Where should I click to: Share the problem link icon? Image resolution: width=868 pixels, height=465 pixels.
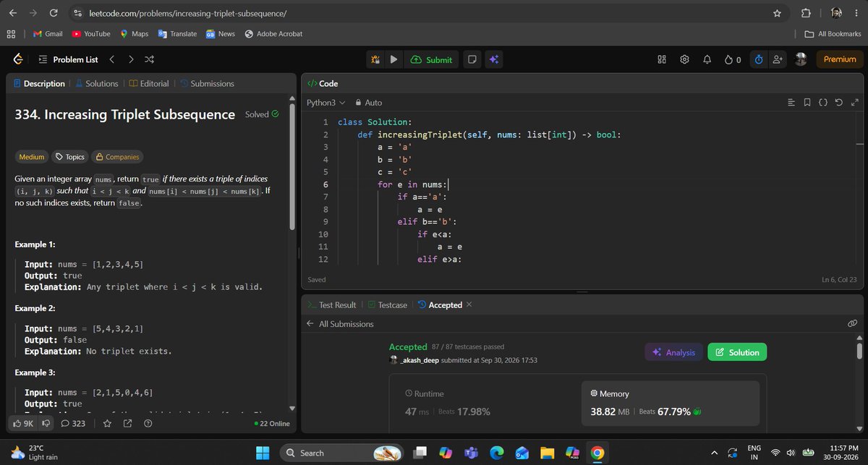point(127,423)
